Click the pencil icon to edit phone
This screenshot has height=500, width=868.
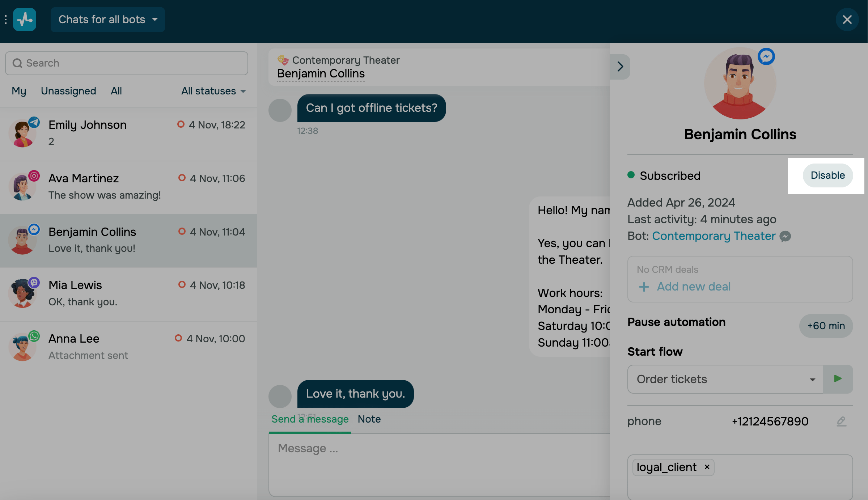841,421
